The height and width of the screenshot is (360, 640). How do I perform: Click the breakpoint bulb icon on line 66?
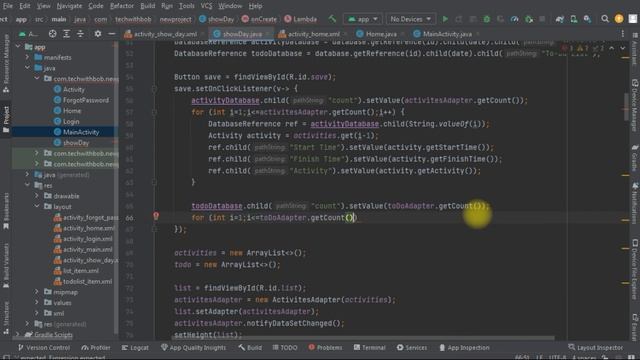point(156,216)
